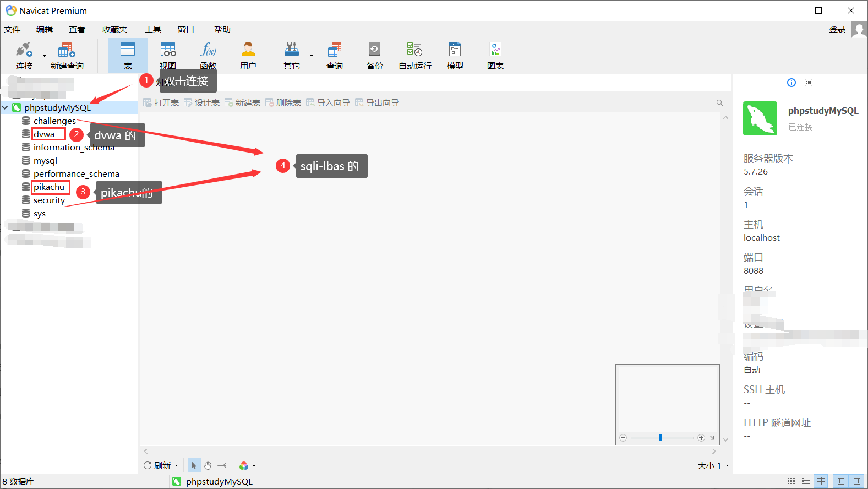Screen dimensions: 868x489
Task: Open the File (文件) menu
Action: (12, 29)
